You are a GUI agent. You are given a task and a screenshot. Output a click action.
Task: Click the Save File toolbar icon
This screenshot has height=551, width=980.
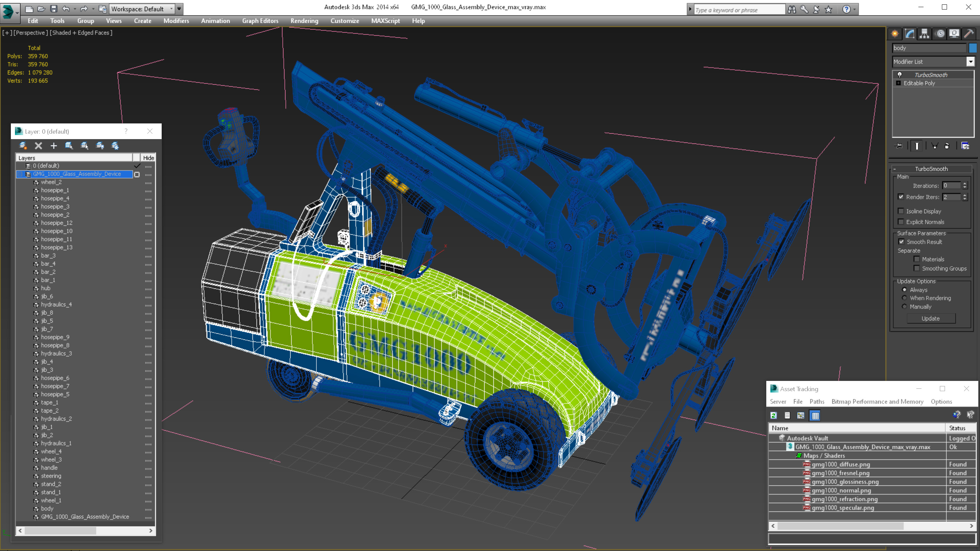click(x=54, y=9)
